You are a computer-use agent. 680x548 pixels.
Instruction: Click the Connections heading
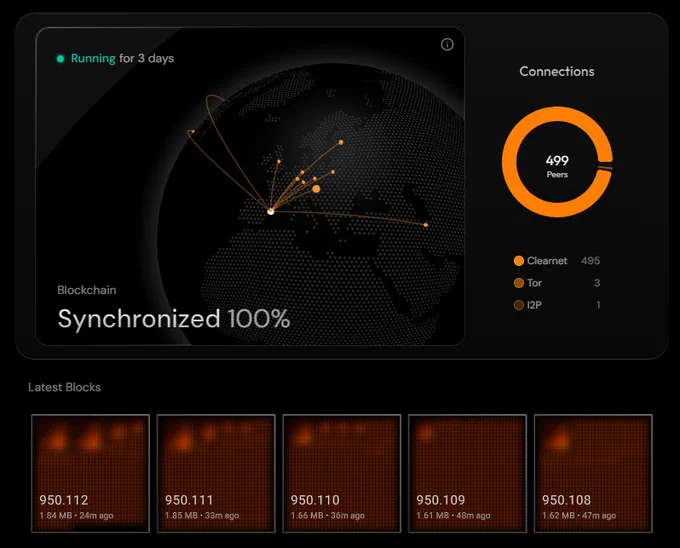(557, 72)
